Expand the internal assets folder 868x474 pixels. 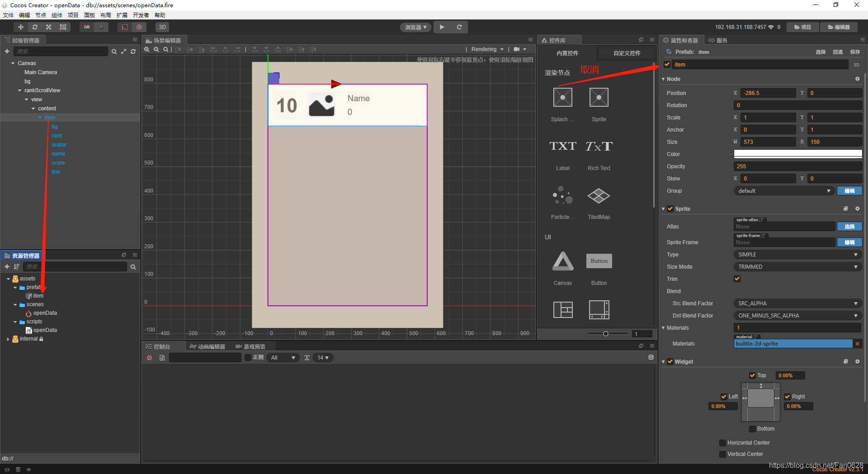8,339
